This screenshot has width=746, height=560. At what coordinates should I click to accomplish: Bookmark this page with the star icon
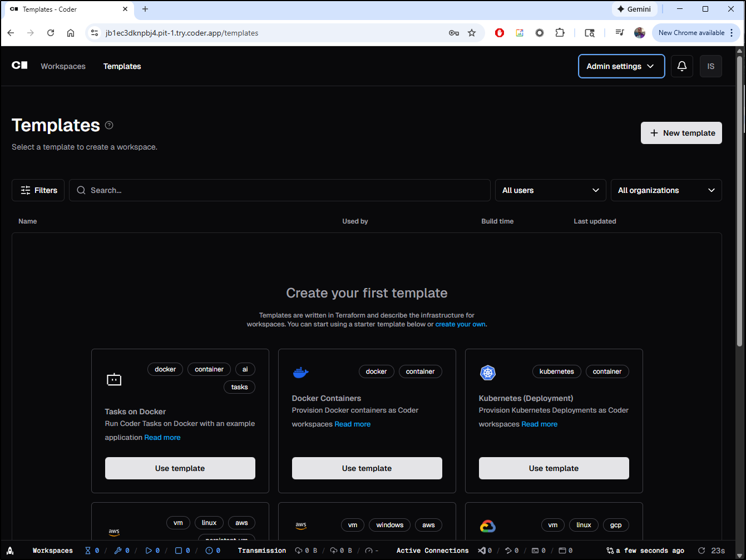coord(472,33)
